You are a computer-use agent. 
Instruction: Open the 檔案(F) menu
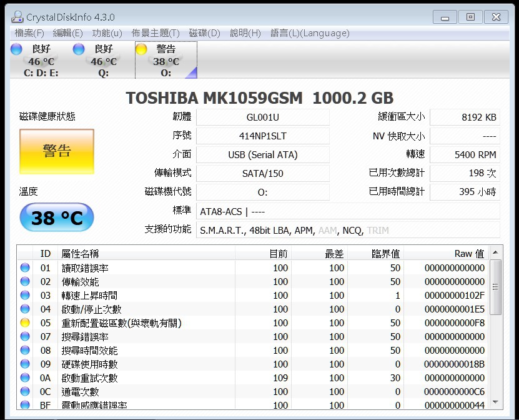[x=29, y=33]
